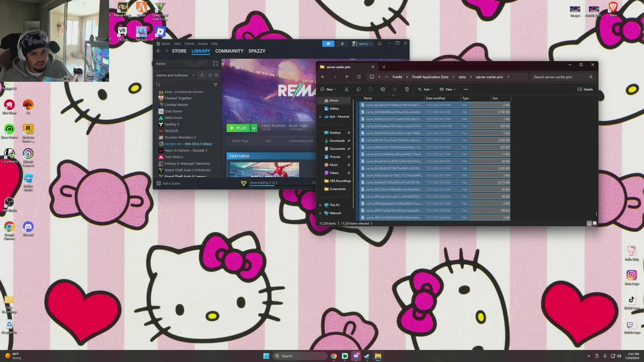This screenshot has height=362, width=644.
Task: Go back in Steam navigation
Action: click(x=158, y=51)
